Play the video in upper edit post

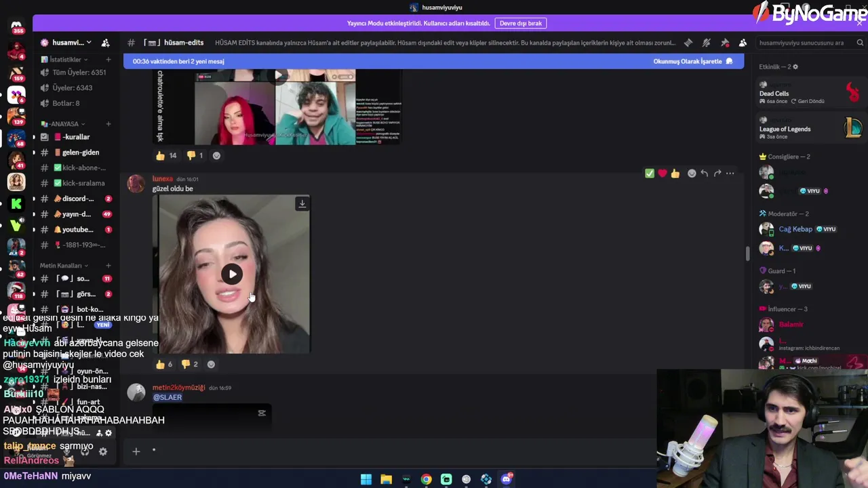click(x=277, y=75)
